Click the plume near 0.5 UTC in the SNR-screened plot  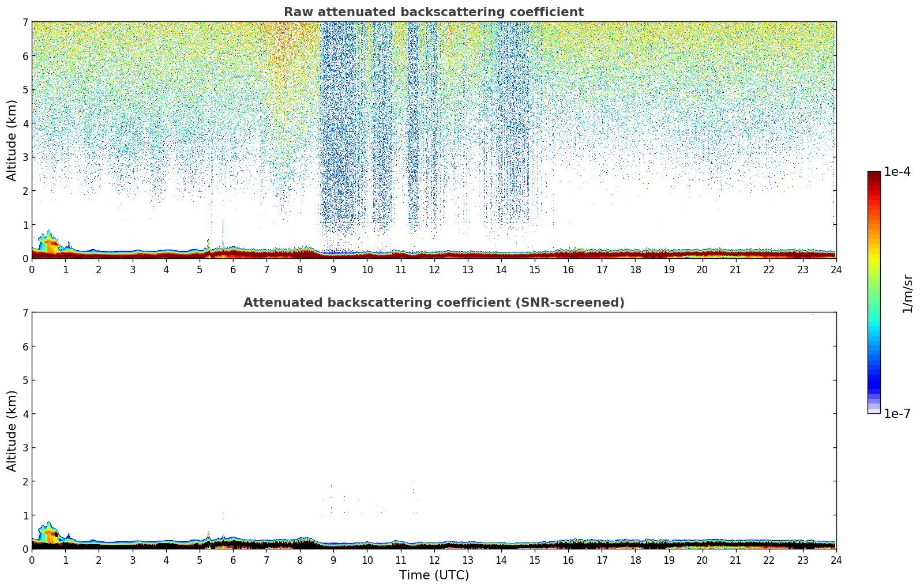tap(48, 532)
